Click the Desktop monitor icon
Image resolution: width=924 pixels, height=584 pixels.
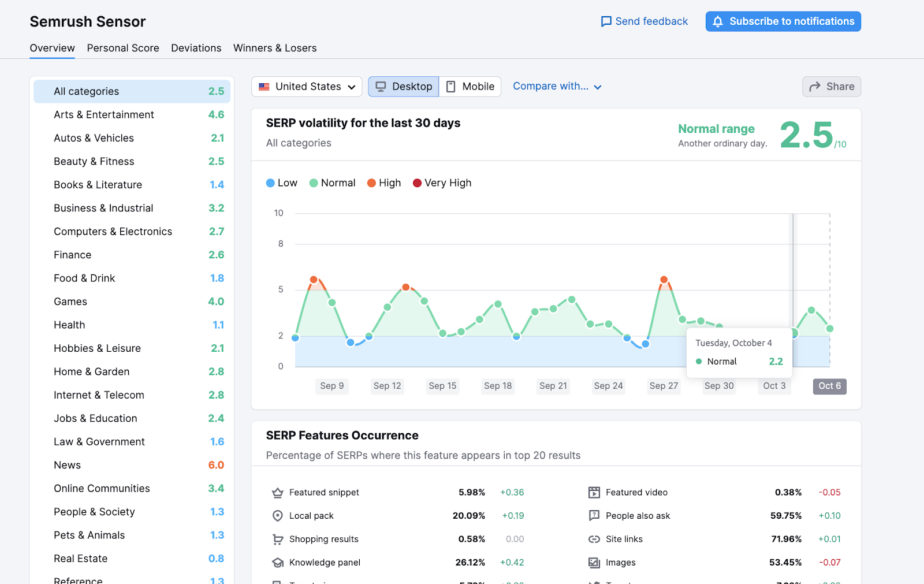[x=381, y=87]
